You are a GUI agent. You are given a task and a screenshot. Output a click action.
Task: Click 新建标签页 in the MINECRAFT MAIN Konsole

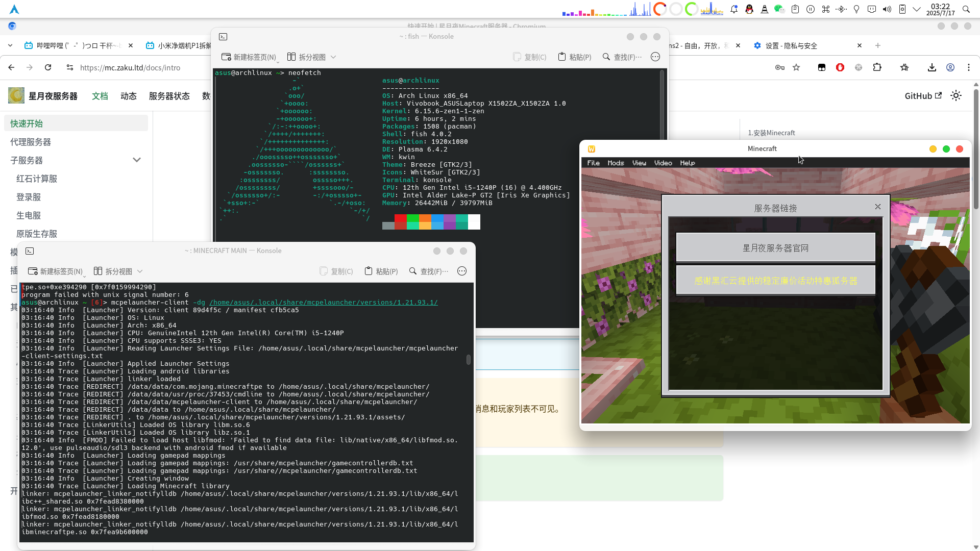[x=56, y=271]
